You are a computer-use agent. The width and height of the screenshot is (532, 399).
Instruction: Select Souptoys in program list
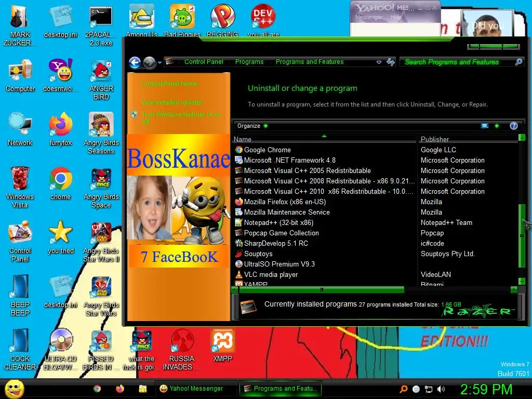point(258,254)
